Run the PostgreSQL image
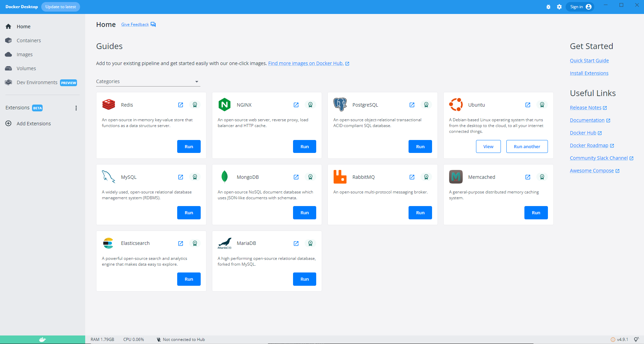Screen dimensions: 644x344 420,146
